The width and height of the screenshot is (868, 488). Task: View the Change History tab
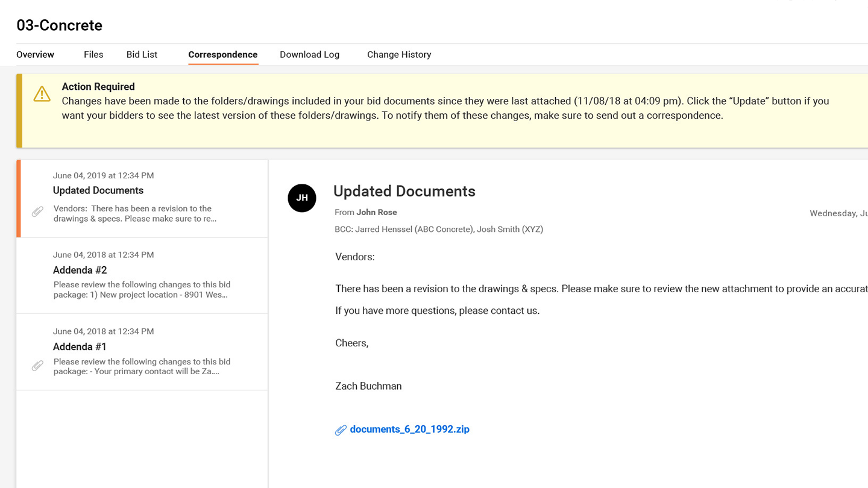(x=399, y=54)
